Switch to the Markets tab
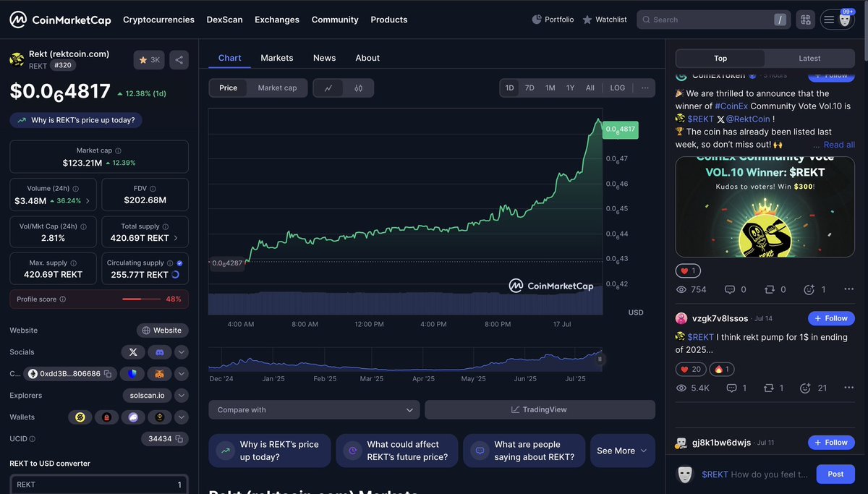 tap(277, 58)
